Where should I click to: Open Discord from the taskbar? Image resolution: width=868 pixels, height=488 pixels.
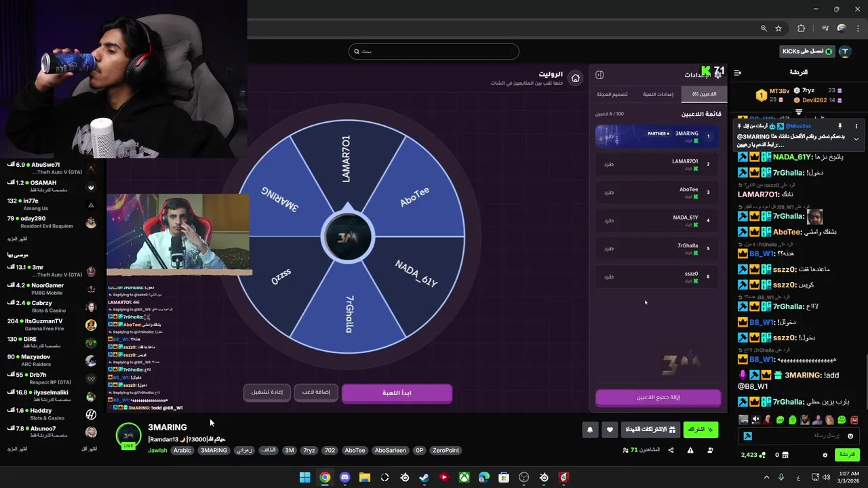click(x=344, y=477)
